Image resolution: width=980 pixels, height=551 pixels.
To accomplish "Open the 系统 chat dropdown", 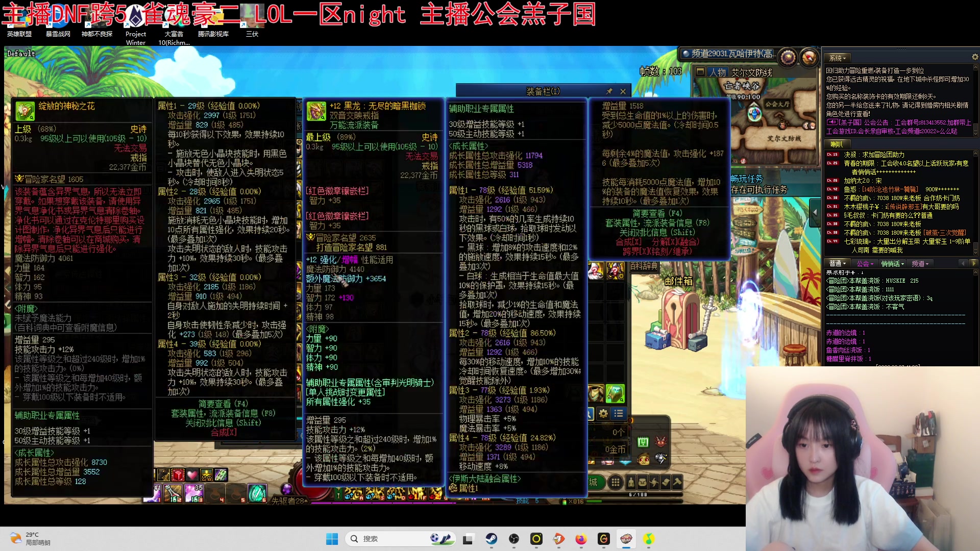I will pos(838,58).
